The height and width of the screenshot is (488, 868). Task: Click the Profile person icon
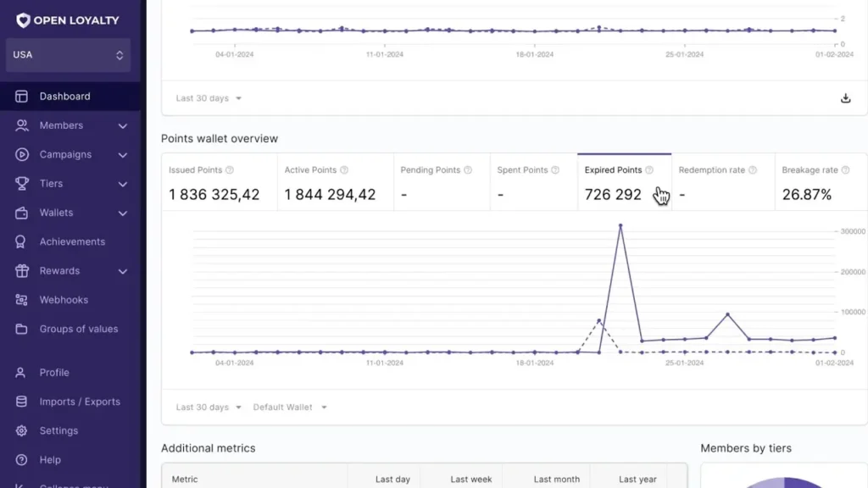click(x=20, y=373)
